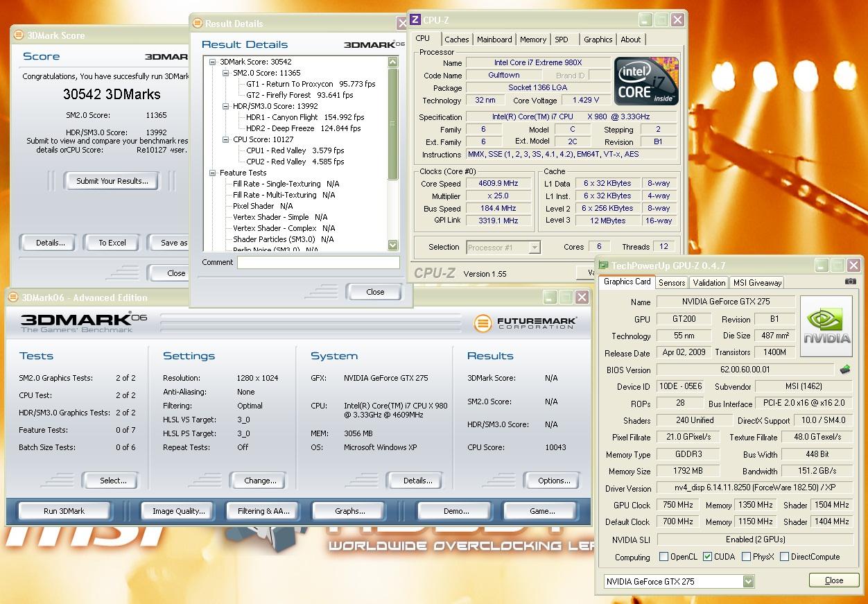Minimize the GPU-Z window
Screen dimensions: 868x604
tap(822, 265)
